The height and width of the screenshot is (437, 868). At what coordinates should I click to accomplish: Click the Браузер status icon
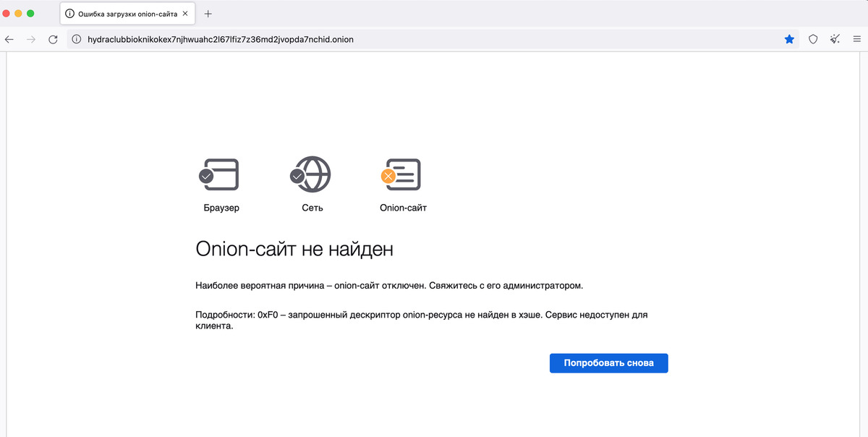point(220,174)
